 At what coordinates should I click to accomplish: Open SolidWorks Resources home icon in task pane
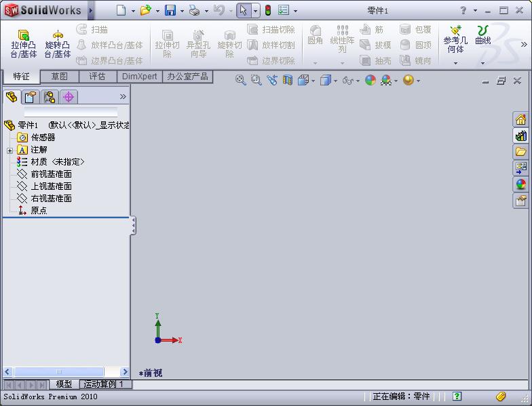coord(520,119)
